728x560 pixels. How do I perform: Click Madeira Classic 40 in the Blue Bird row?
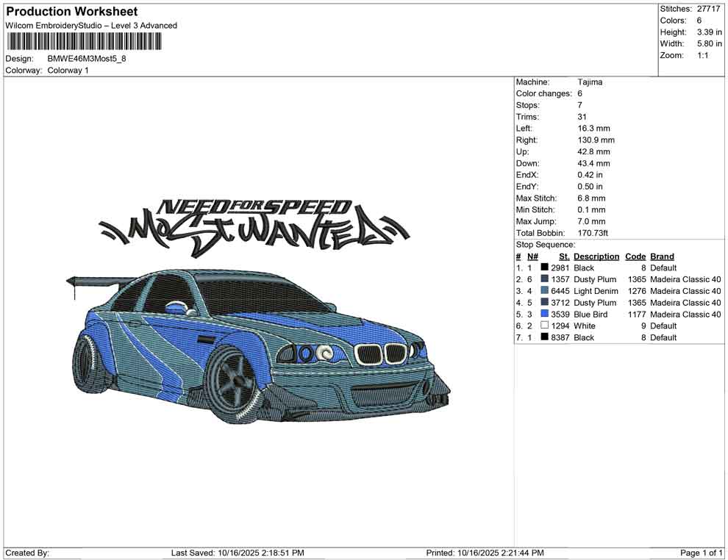click(x=686, y=314)
